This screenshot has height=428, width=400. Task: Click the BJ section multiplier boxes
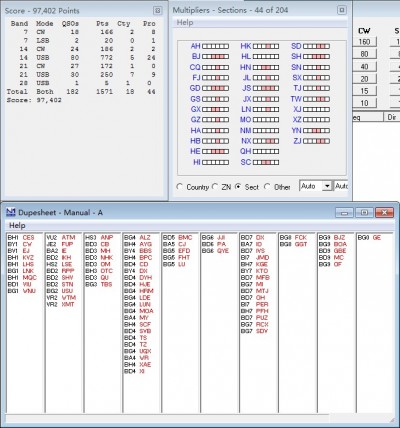(x=215, y=57)
